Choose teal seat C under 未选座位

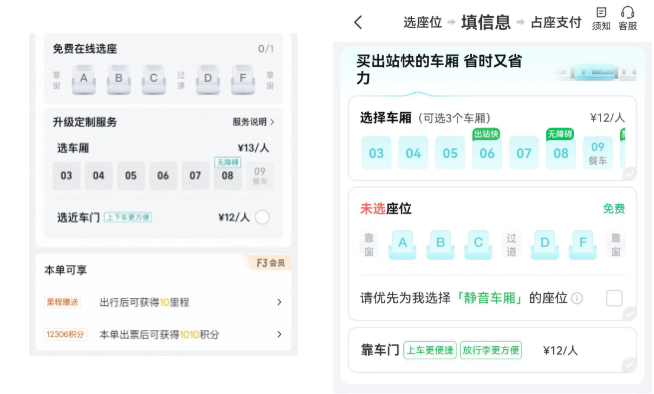[x=478, y=245]
